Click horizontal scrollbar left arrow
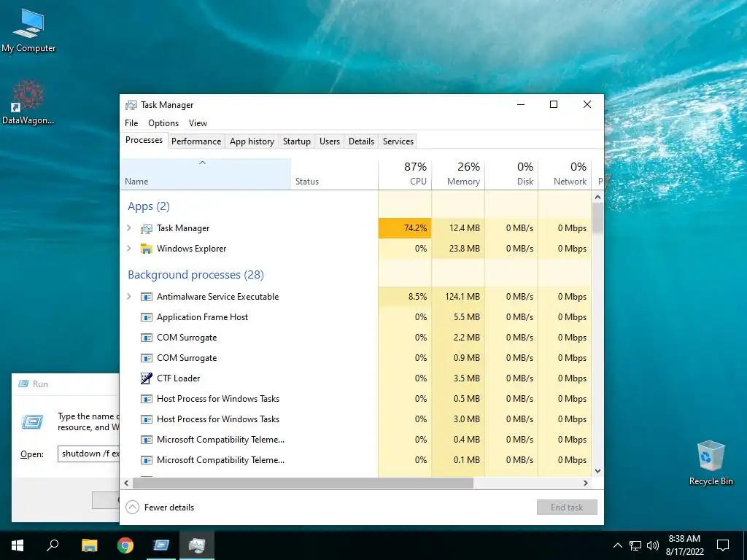 pyautogui.click(x=126, y=483)
